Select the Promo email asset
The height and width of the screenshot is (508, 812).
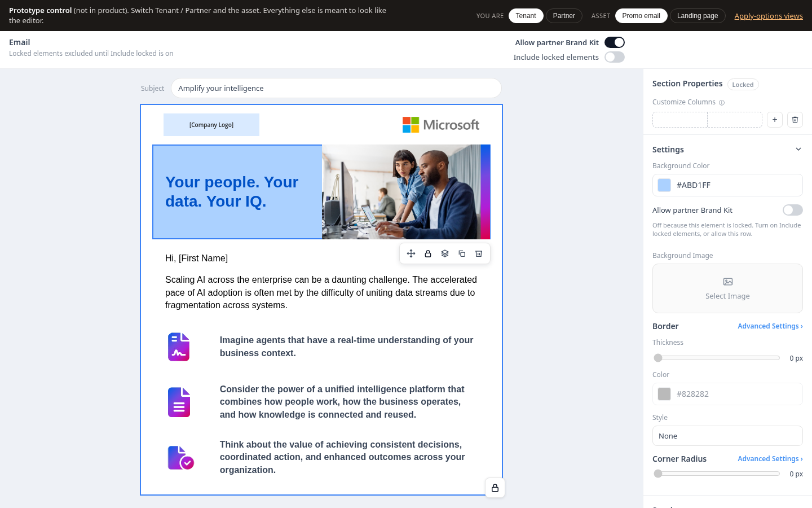641,16
